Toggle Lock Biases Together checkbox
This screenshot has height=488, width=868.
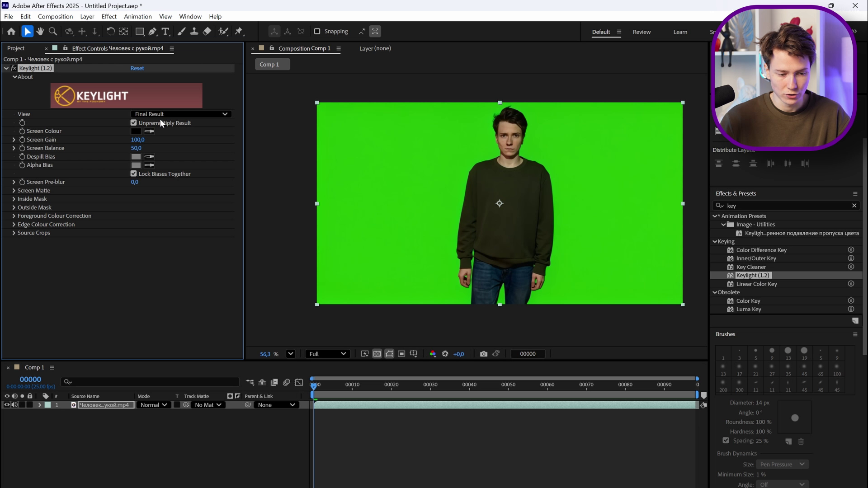133,174
